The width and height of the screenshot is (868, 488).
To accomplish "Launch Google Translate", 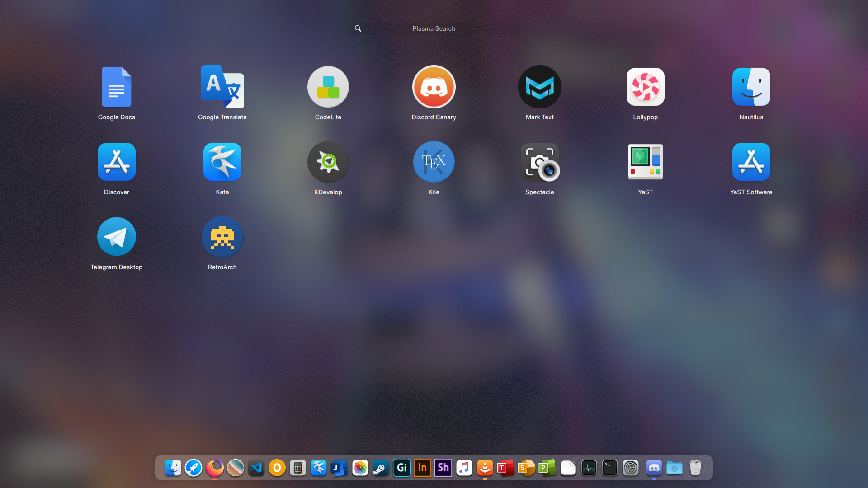I will tap(222, 87).
